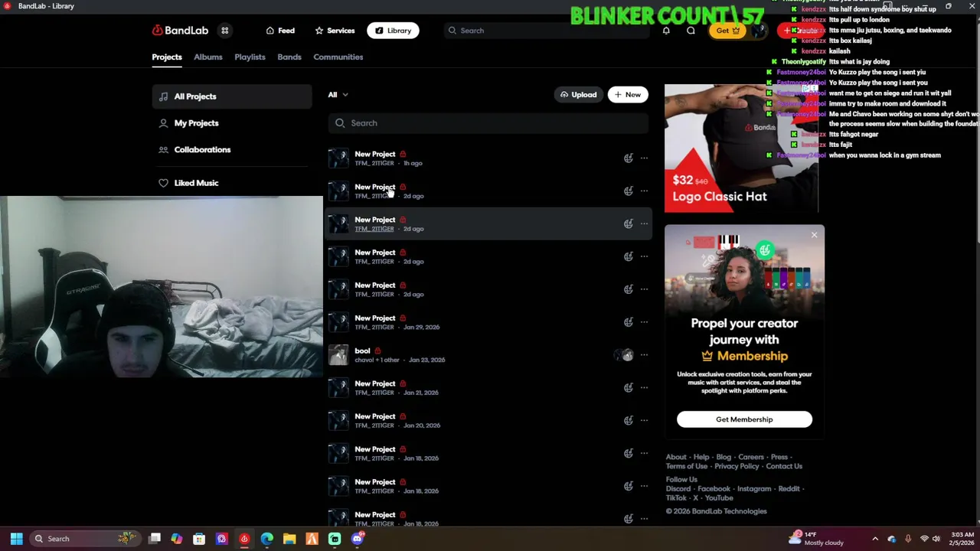980x551 pixels.
Task: Switch to the Albums tab
Action: pos(208,57)
